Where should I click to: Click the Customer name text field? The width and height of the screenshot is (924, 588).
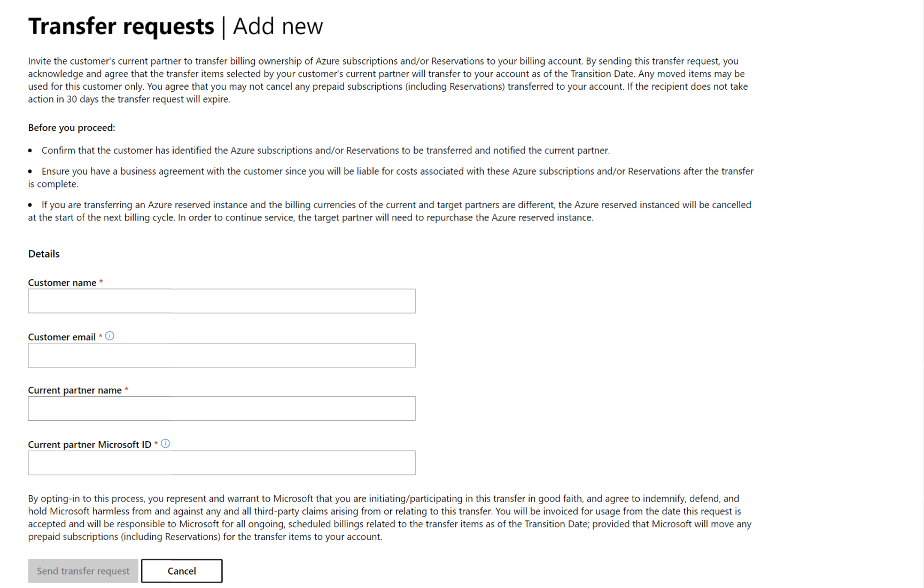[221, 301]
